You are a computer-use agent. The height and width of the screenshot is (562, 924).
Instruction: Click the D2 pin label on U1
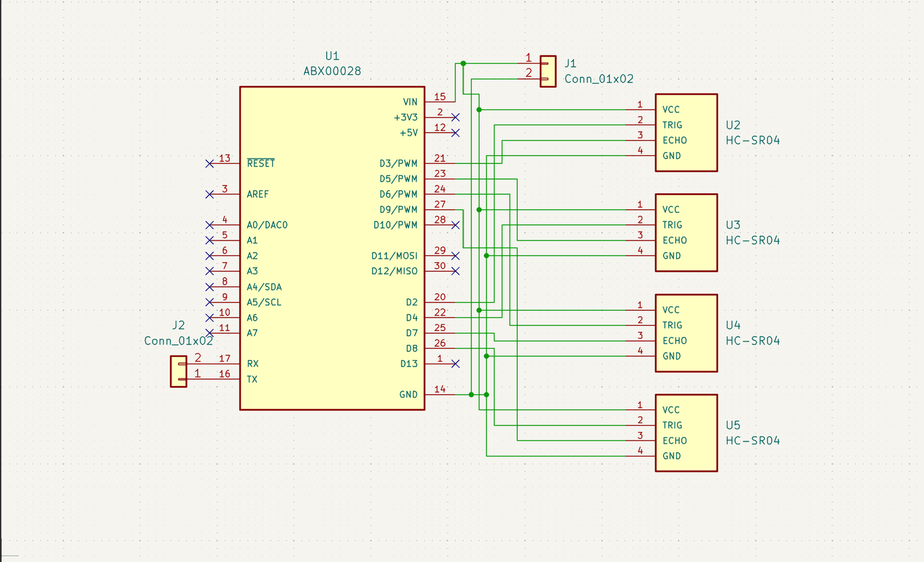[412, 302]
